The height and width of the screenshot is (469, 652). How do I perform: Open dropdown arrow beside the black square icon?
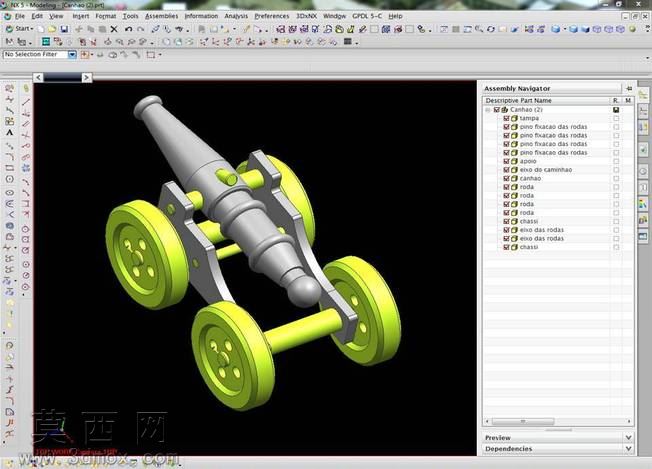(356, 42)
